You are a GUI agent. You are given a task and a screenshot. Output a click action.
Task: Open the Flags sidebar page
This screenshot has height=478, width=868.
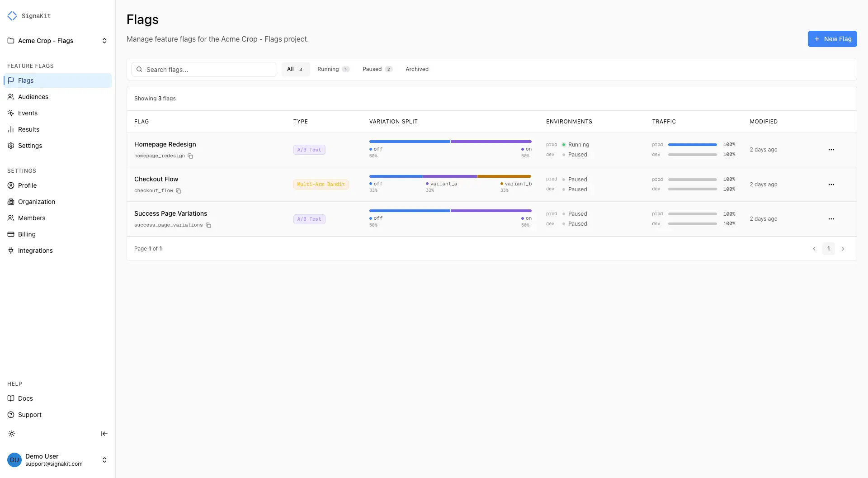[57, 80]
